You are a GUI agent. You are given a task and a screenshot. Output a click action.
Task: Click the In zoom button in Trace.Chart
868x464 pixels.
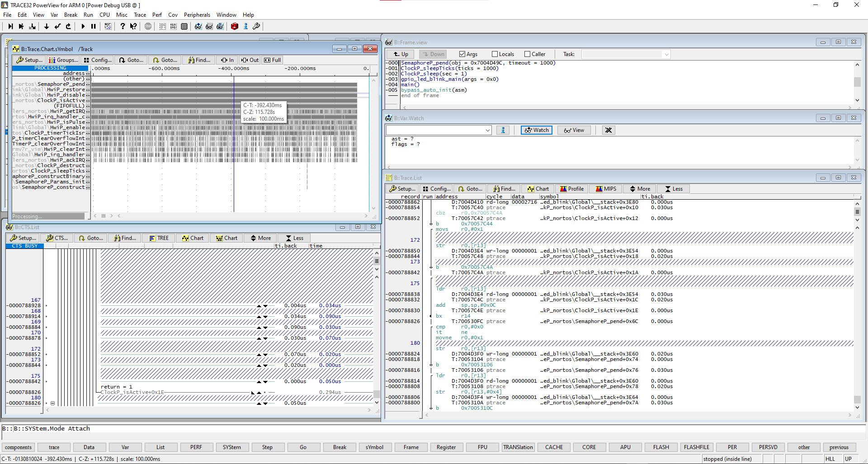coord(227,60)
